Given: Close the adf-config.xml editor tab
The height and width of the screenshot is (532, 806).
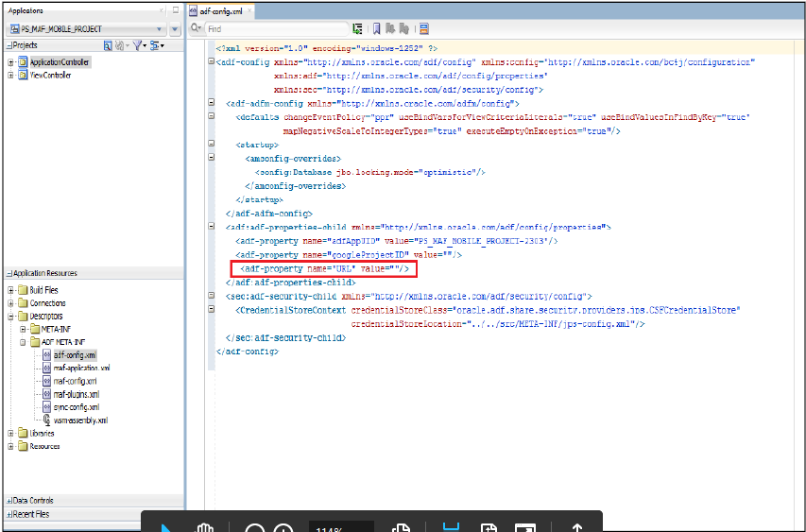Looking at the screenshot, I should tap(249, 10).
